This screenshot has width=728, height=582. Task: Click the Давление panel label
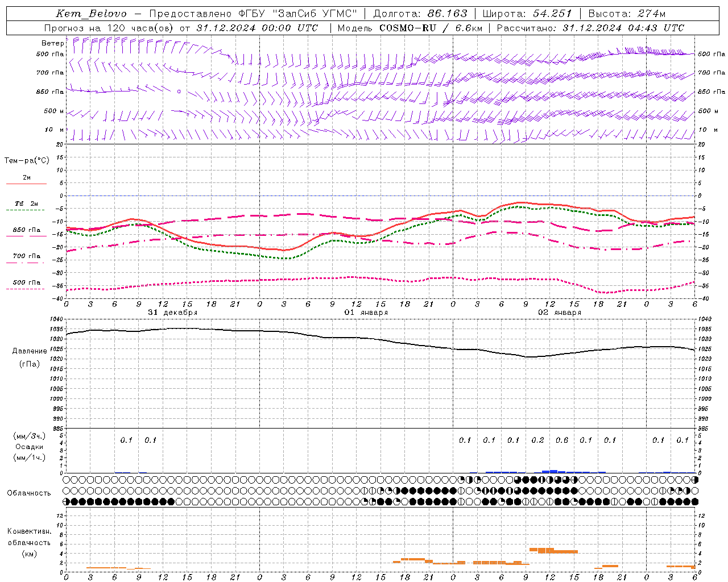pos(30,351)
